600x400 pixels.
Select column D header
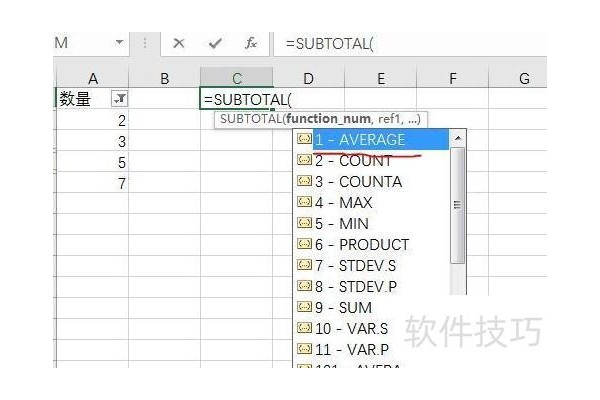[308, 78]
